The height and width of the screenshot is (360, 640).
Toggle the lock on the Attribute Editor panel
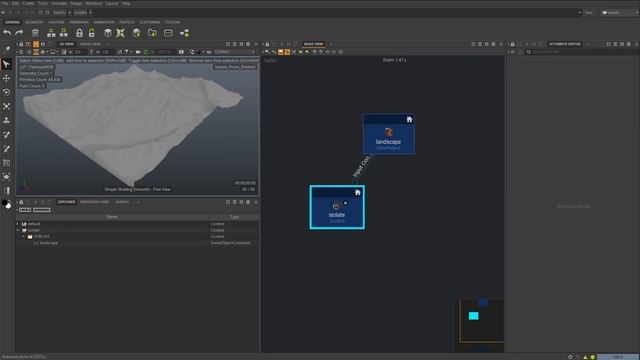click(513, 44)
